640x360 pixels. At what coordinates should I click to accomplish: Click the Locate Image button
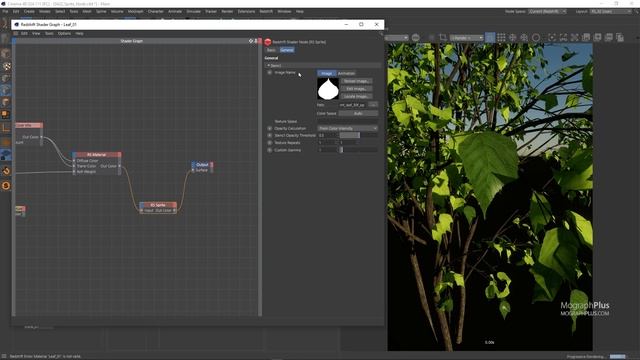point(356,96)
